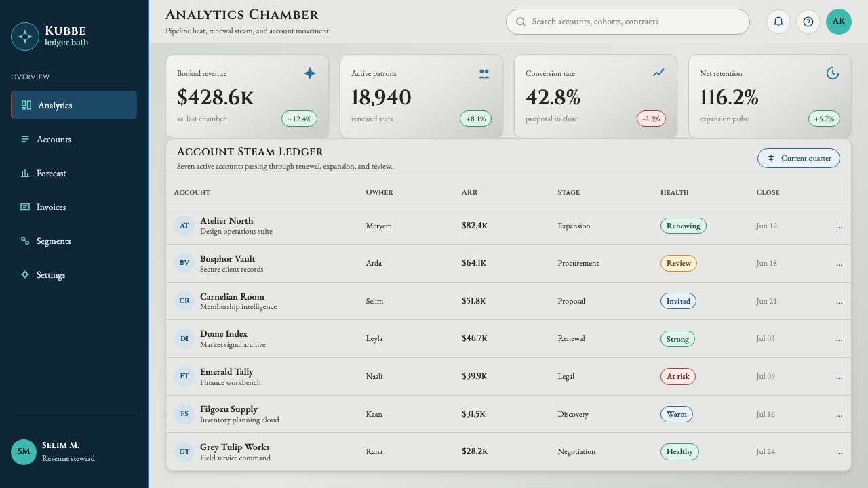Click the Net retention clock icon
This screenshot has height=488, width=868.
833,73
